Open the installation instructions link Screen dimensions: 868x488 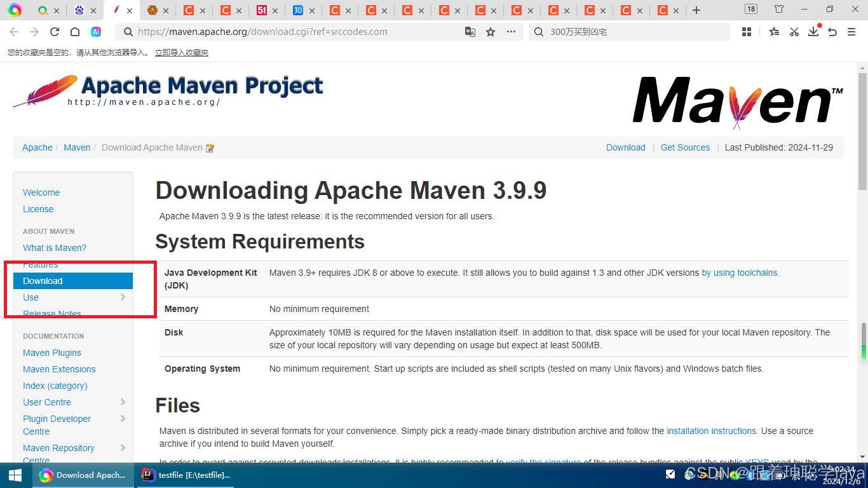712,431
